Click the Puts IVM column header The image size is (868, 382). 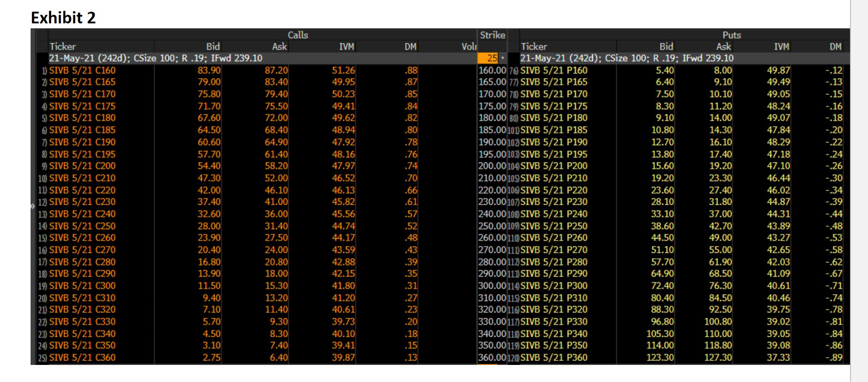(782, 46)
